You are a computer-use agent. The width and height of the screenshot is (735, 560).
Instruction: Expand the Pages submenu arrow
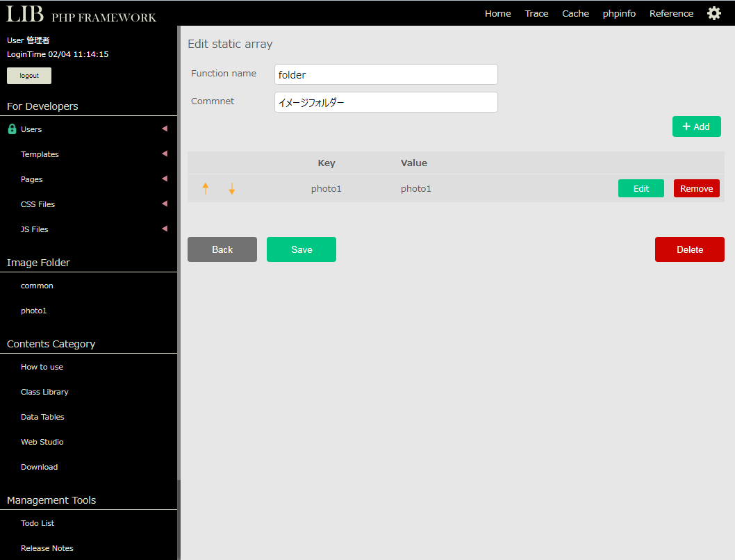point(165,179)
